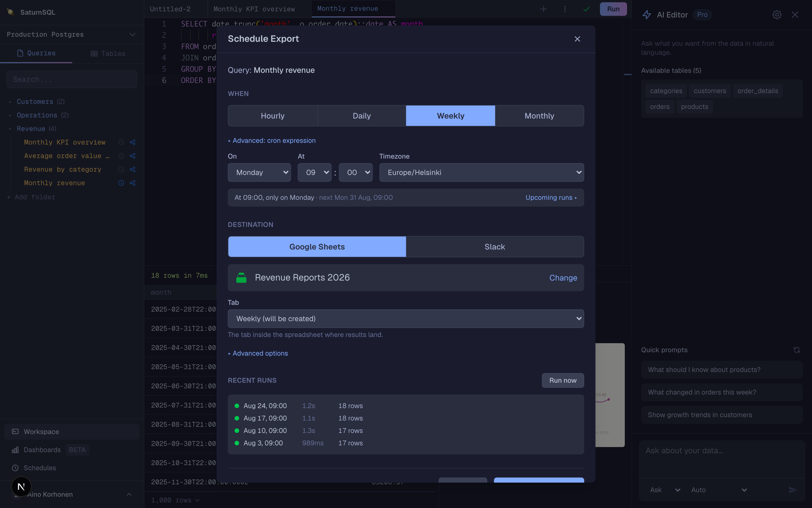Click the Aug 24, 09:00 recent run
Screen dimensions: 812x508
pos(406,406)
